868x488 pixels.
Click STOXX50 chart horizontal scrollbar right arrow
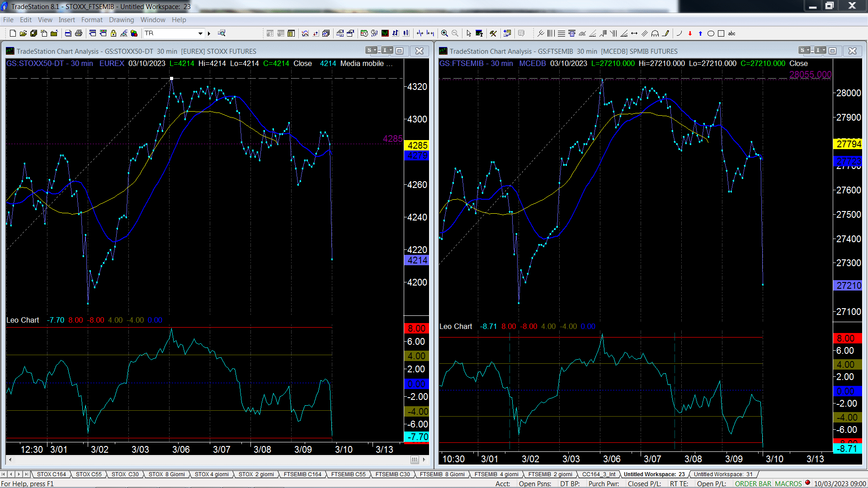point(424,460)
